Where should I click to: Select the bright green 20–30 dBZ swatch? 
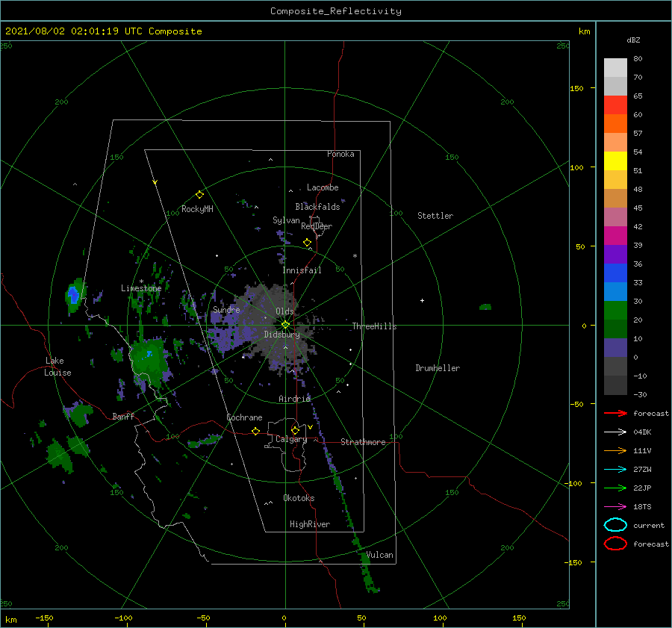click(x=615, y=311)
